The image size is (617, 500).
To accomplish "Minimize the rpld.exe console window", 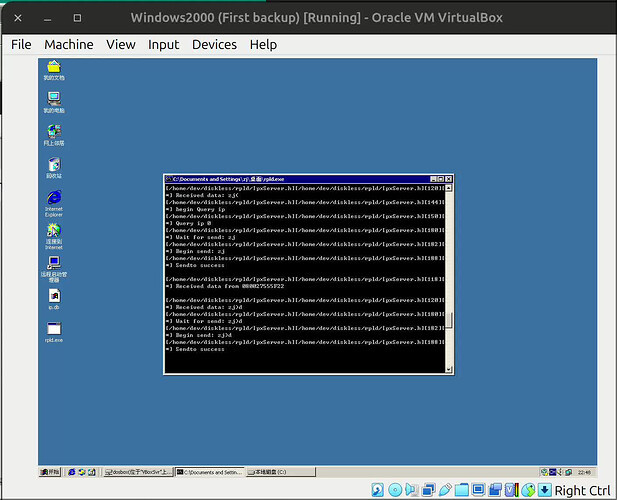I will [433, 179].
